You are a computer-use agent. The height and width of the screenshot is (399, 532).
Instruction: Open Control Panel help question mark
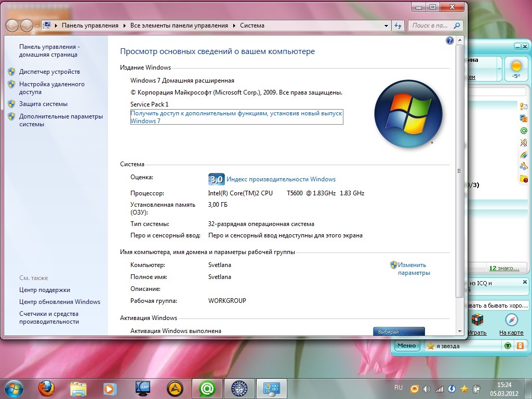[449, 41]
